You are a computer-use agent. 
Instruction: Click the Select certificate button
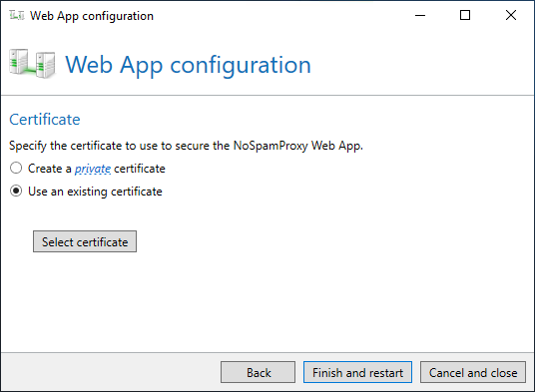point(85,241)
